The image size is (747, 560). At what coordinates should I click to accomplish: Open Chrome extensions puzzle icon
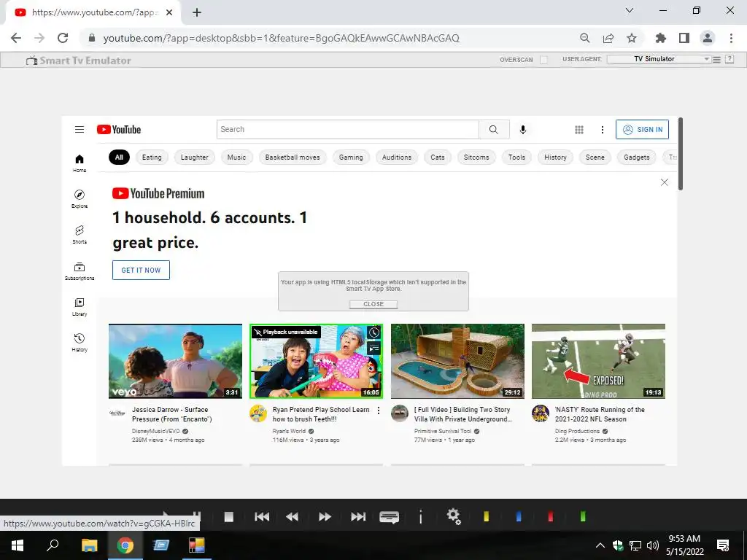pos(660,38)
